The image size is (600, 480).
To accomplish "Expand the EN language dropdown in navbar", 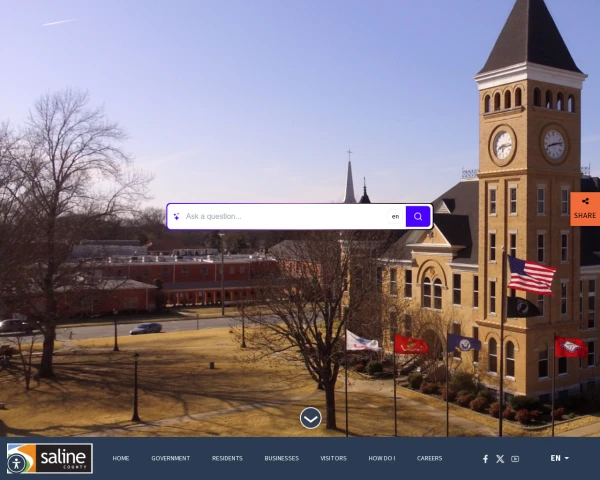I will (559, 458).
